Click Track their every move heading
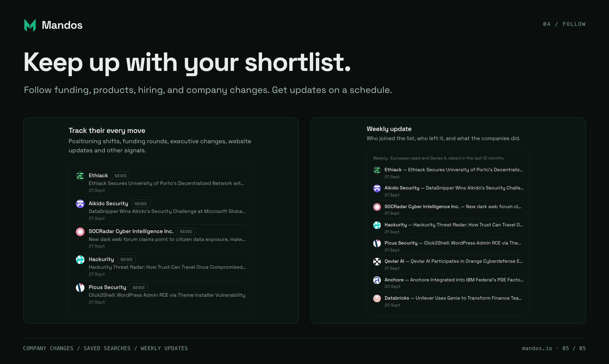Viewport: 609px width, 364px height. tap(107, 131)
